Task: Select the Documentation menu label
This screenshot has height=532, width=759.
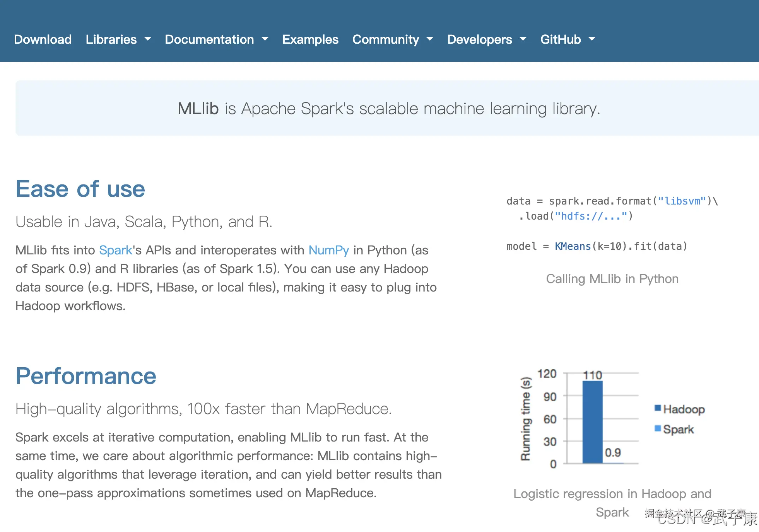Action: pos(209,39)
